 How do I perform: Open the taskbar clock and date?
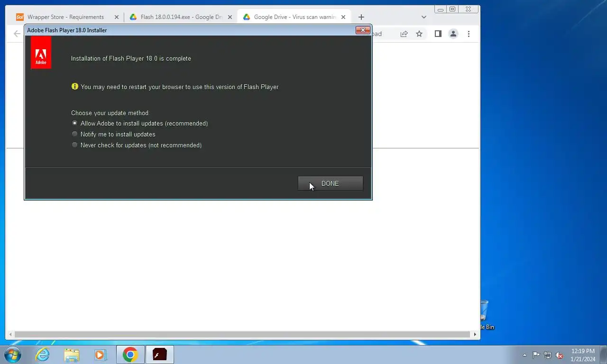coord(583,355)
